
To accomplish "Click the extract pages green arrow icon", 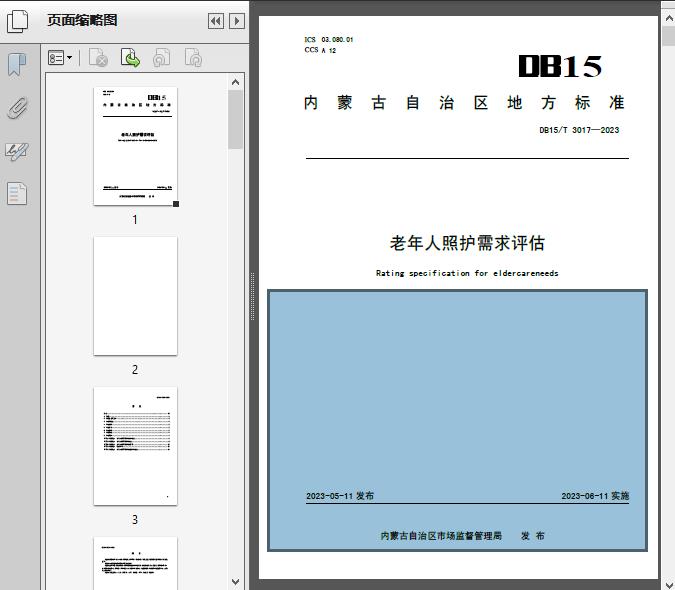I will coord(130,58).
